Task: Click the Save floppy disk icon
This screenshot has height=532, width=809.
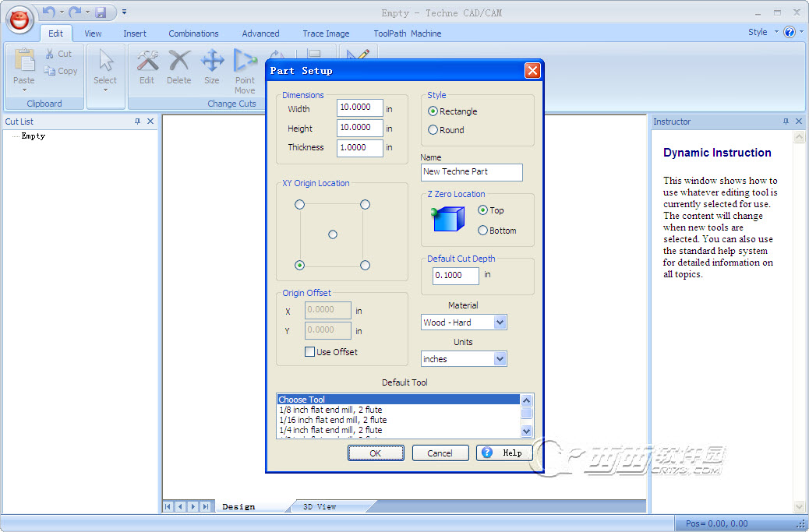Action: click(101, 12)
